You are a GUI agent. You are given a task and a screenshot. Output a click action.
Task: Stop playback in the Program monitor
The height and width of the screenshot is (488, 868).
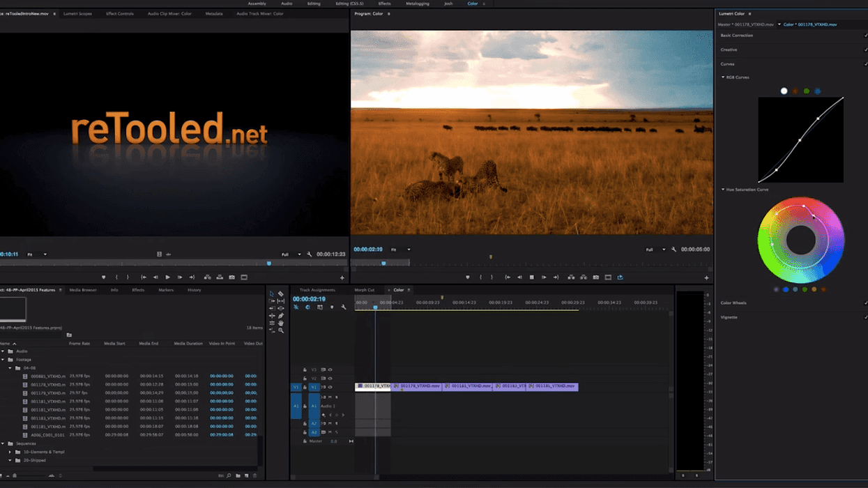[x=531, y=277]
